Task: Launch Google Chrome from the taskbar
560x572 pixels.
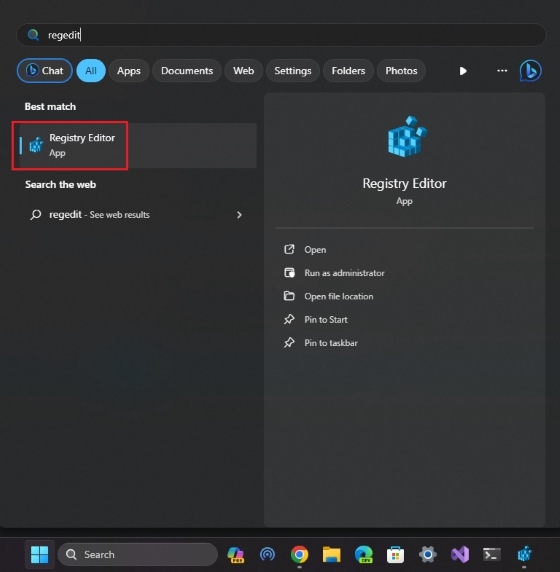Action: click(299, 555)
